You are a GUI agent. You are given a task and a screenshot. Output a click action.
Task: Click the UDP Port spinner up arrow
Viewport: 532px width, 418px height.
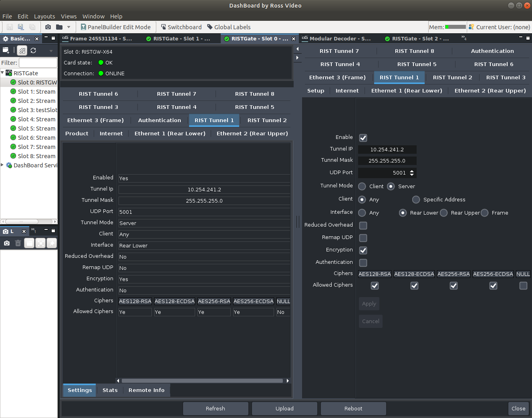pyautogui.click(x=412, y=171)
